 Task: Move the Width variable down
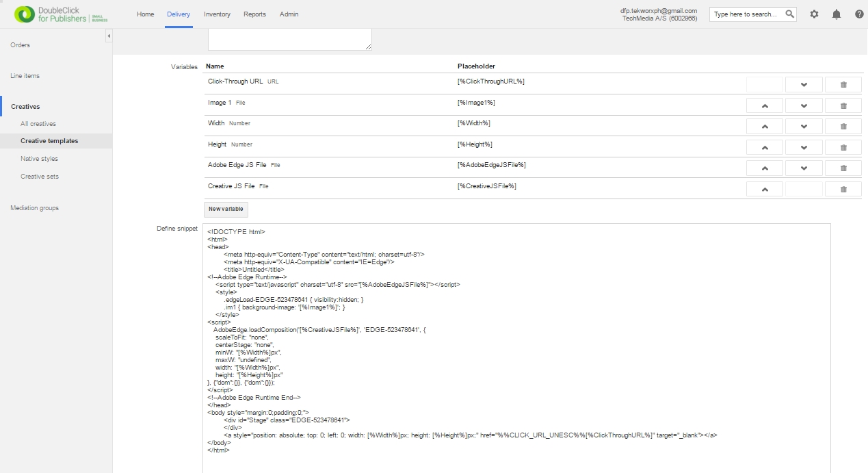[x=804, y=127]
